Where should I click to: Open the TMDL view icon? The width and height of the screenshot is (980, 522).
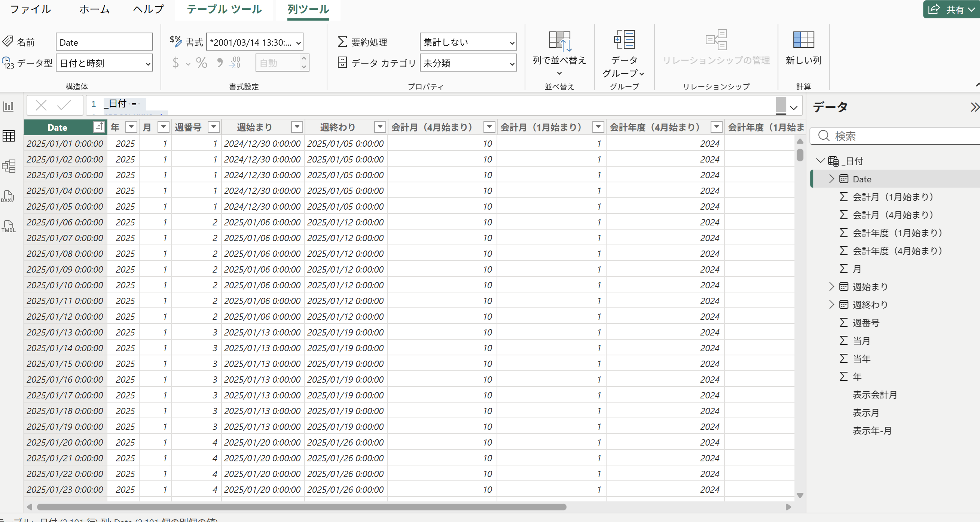click(x=8, y=226)
